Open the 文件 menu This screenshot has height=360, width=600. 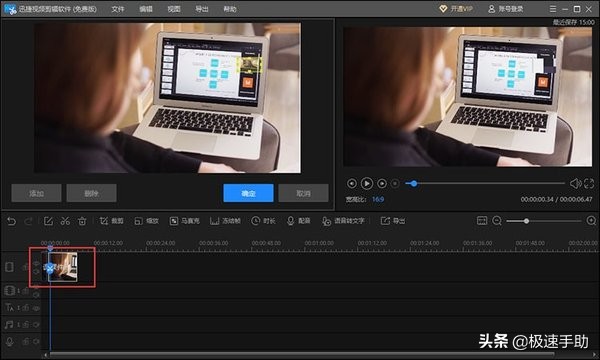tap(118, 9)
